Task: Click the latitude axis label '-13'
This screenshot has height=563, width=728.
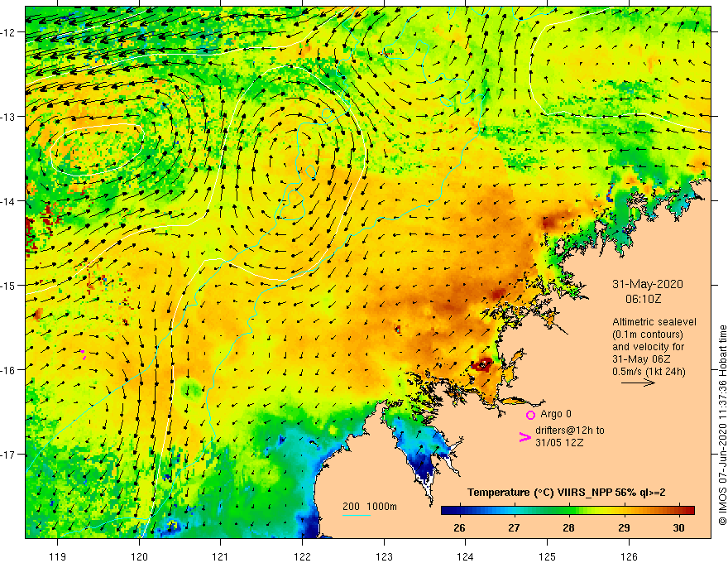Action: tap(8, 117)
